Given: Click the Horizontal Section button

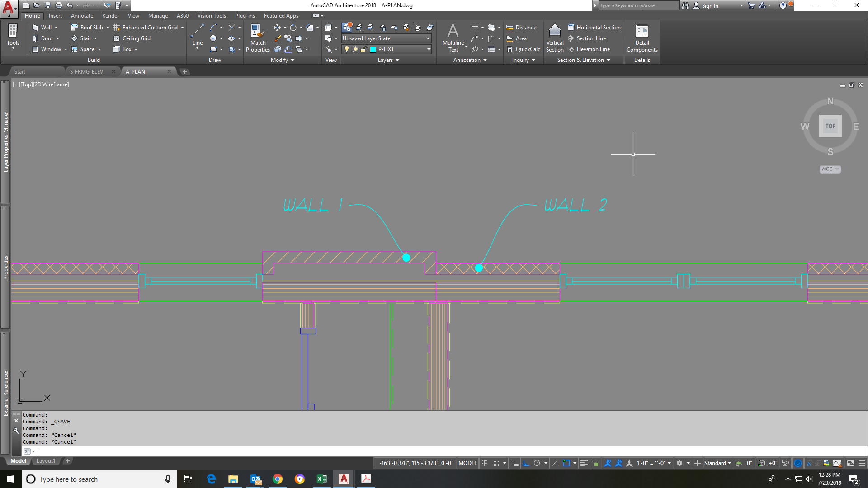Looking at the screenshot, I should (594, 27).
